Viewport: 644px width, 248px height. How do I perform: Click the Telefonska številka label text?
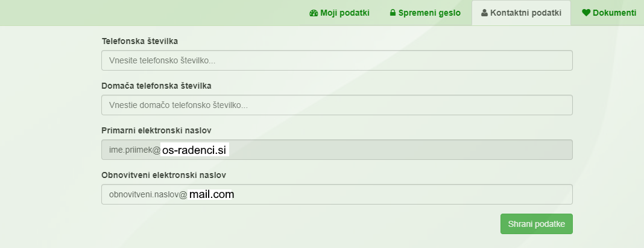coord(140,41)
